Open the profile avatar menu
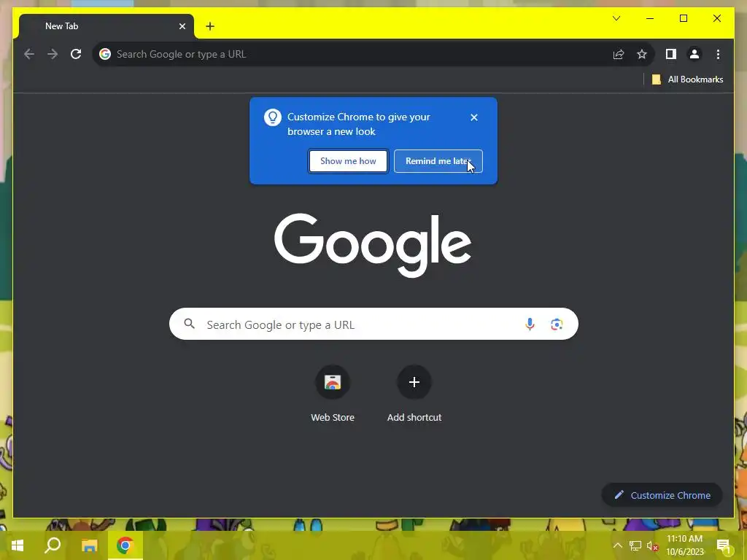The height and width of the screenshot is (560, 747). click(x=694, y=54)
